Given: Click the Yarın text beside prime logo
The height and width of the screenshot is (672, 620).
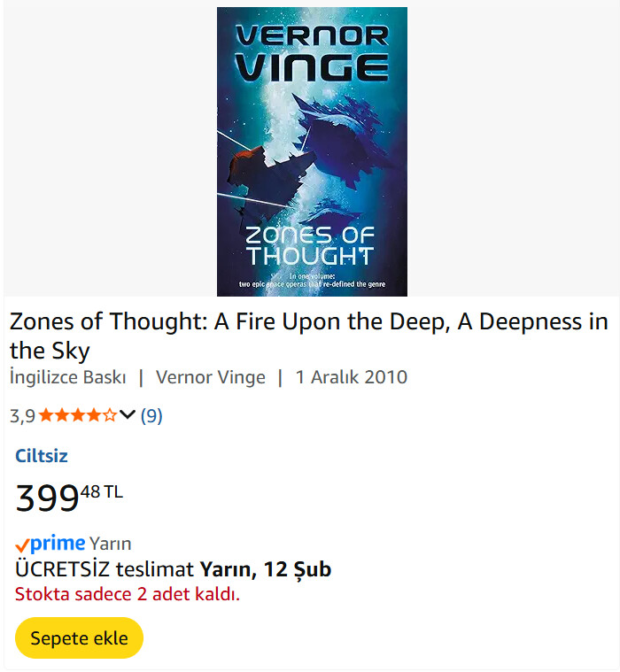Looking at the screenshot, I should (111, 545).
